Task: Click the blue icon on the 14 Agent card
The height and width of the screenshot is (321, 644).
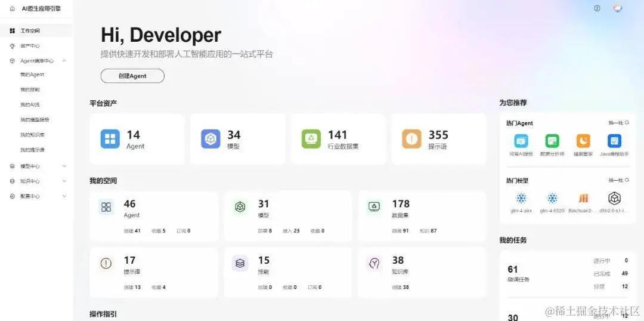Action: [x=110, y=139]
